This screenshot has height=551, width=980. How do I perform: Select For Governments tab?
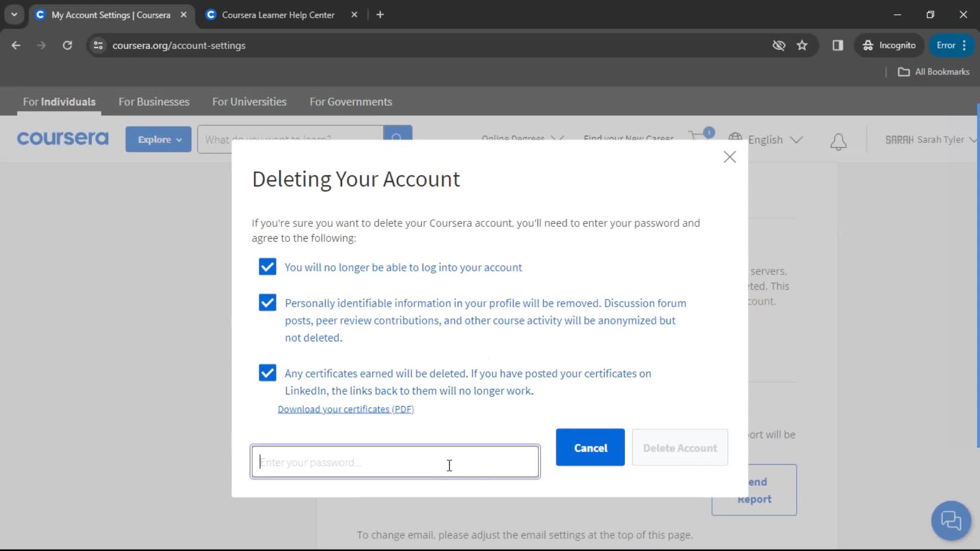coord(351,102)
